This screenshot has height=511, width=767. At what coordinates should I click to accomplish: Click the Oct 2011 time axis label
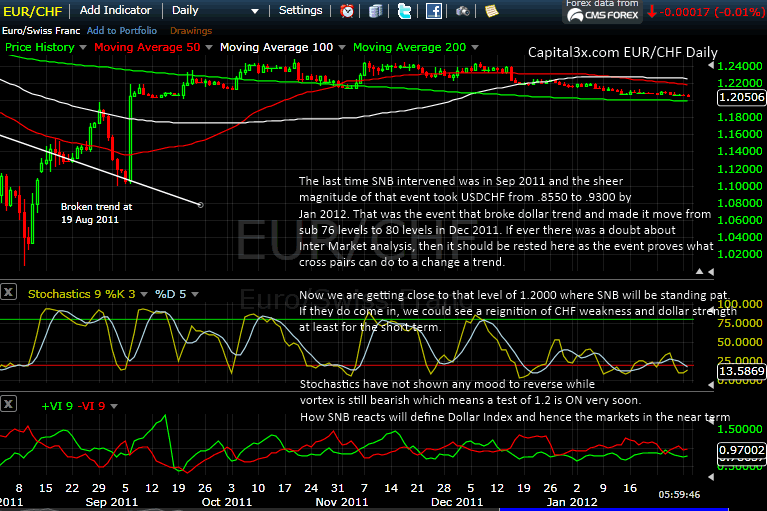pos(226,502)
